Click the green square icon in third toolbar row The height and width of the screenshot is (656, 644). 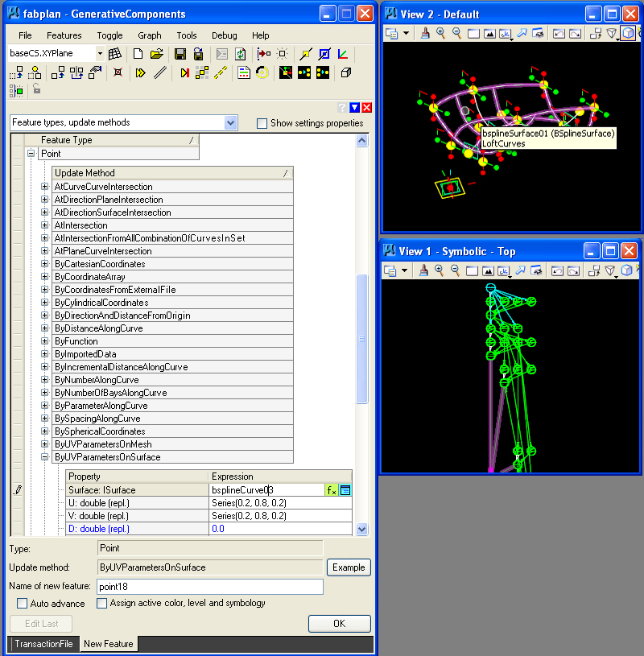coord(16,90)
